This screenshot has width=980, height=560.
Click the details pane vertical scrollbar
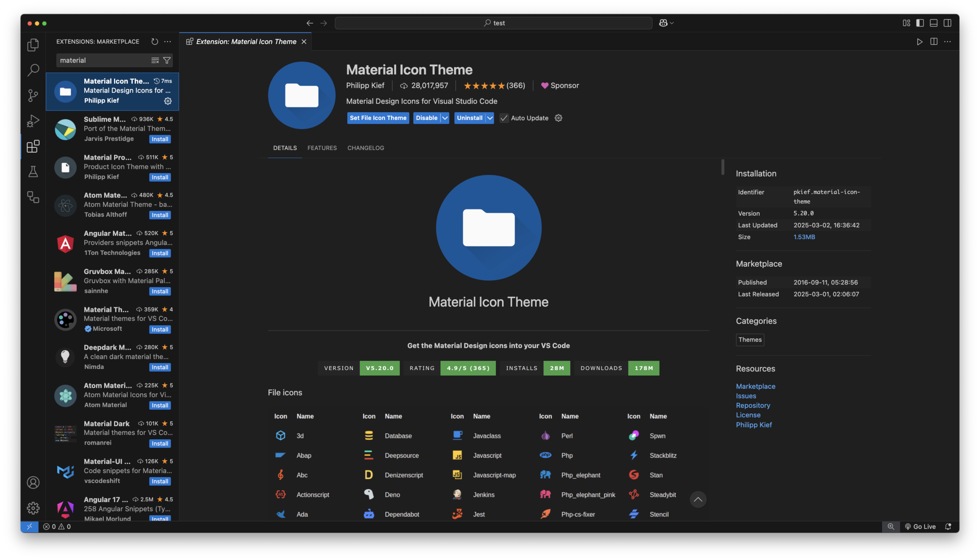[723, 167]
